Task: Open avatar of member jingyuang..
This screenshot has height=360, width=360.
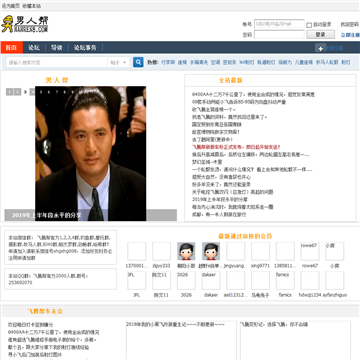Action: [236, 251]
